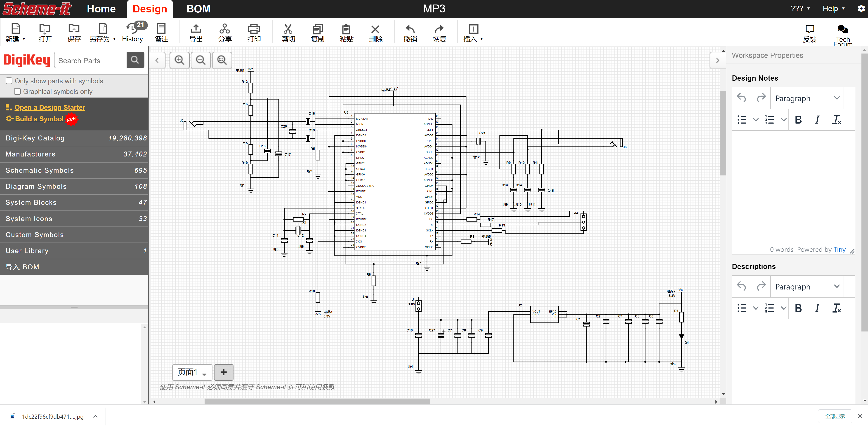
Task: Click Build a Symbol link
Action: pos(39,119)
